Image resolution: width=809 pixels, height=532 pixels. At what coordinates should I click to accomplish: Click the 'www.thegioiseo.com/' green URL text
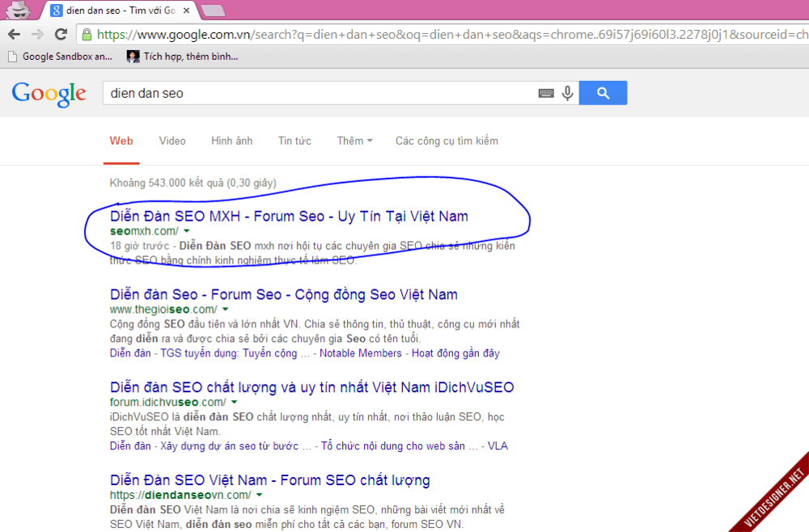[163, 310]
